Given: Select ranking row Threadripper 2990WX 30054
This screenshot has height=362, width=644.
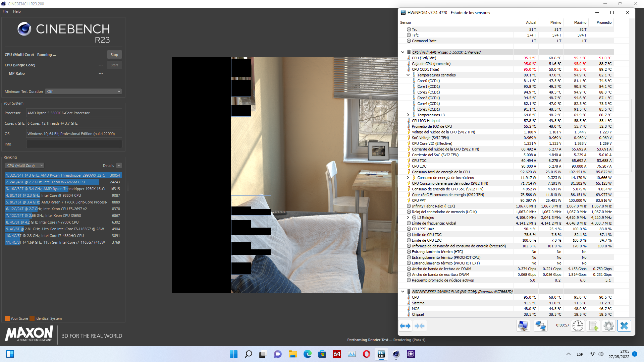Looking at the screenshot, I should pos(63,175).
